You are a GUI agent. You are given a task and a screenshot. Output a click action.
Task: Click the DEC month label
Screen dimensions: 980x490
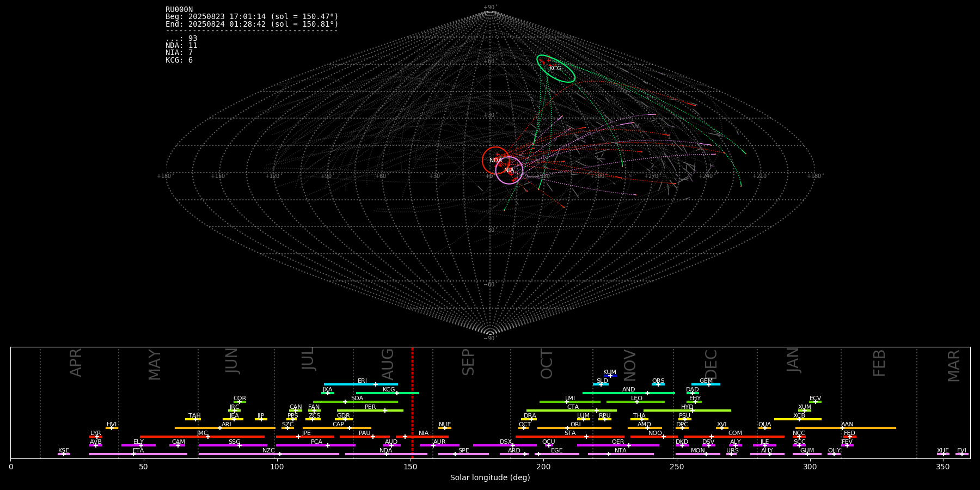(x=711, y=364)
